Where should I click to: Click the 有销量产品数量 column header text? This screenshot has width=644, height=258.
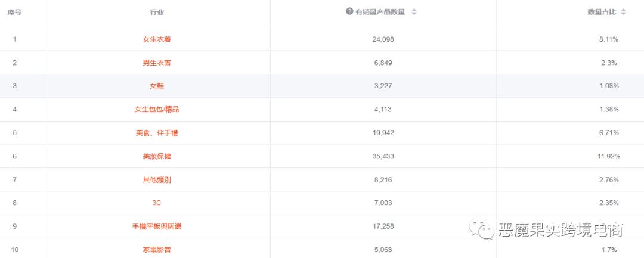coord(380,12)
